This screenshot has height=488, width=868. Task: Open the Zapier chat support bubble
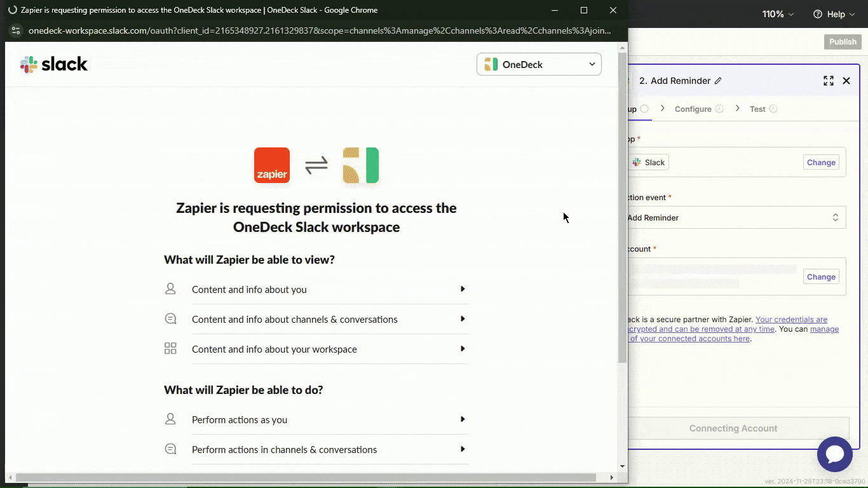point(835,454)
